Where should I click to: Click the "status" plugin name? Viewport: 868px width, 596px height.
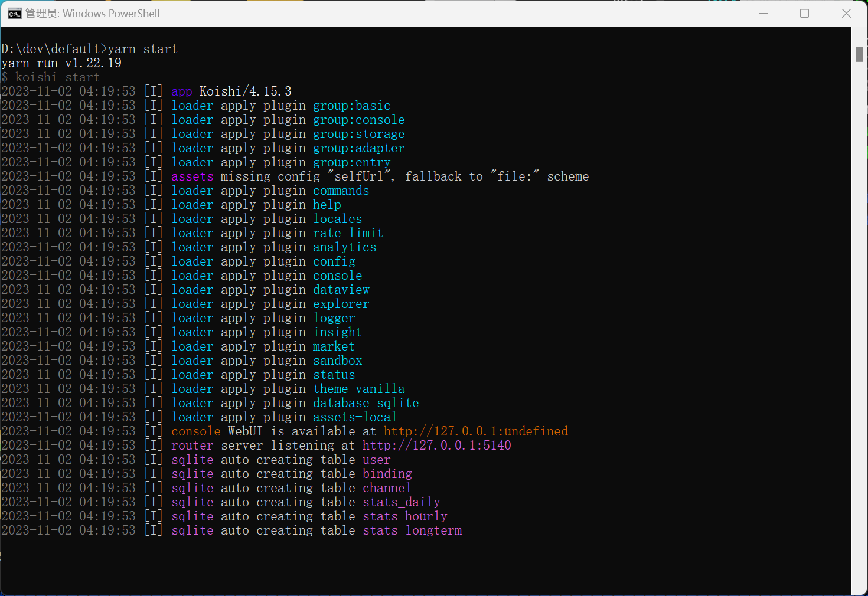click(x=334, y=375)
